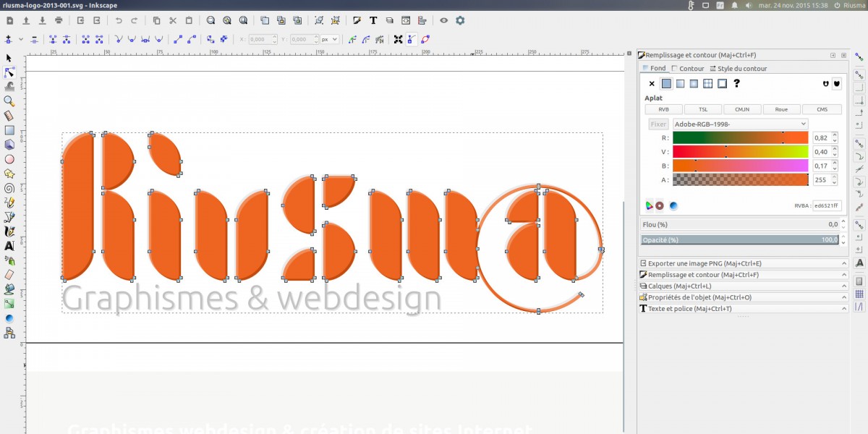This screenshot has width=868, height=434.
Task: Expand the Calques panel
Action: [x=743, y=286]
